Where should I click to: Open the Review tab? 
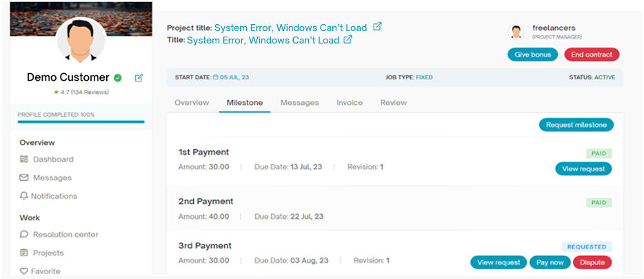click(x=393, y=103)
